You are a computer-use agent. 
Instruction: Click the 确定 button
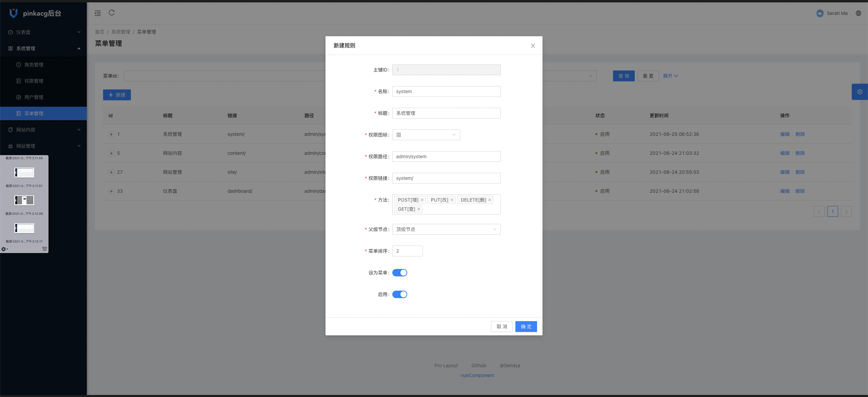tap(526, 327)
